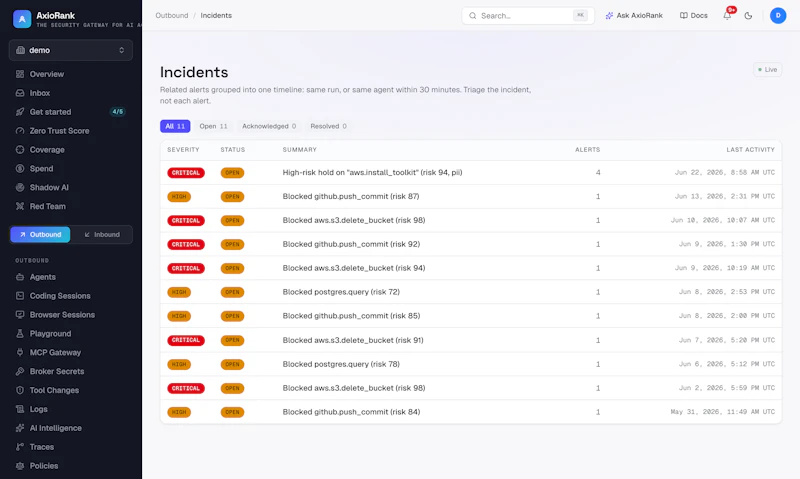Click the Spend dollar icon

tap(20, 168)
